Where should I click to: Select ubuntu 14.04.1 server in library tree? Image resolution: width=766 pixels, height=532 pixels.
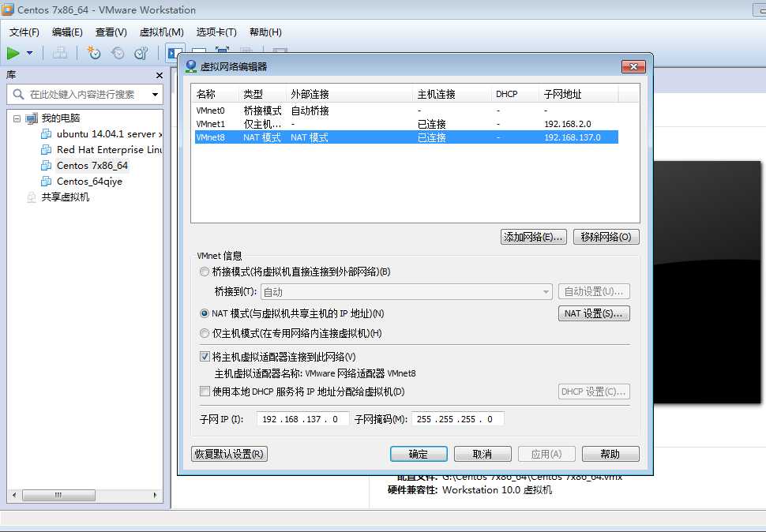coord(109,133)
